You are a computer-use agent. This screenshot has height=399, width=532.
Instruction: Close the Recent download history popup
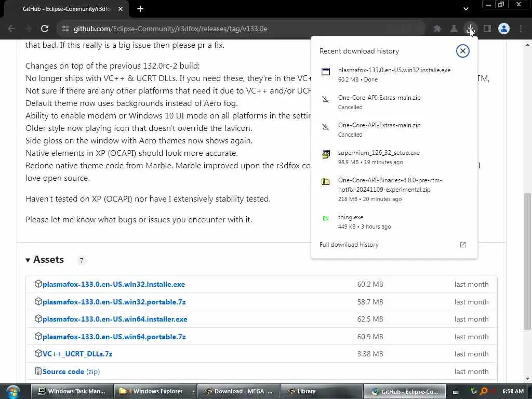click(x=462, y=51)
